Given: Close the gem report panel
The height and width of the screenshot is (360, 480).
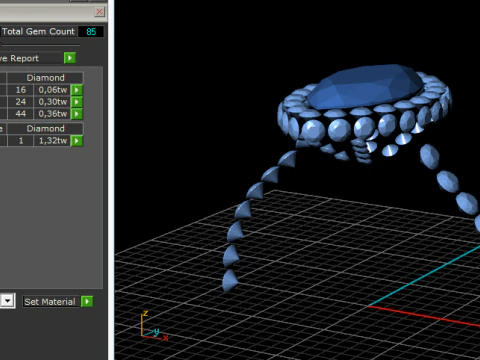Looking at the screenshot, I should (99, 12).
